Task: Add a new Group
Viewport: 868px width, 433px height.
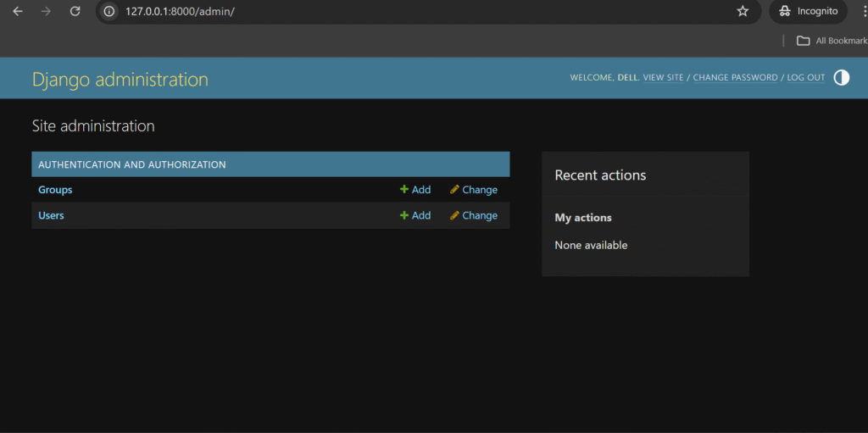Action: pyautogui.click(x=415, y=190)
